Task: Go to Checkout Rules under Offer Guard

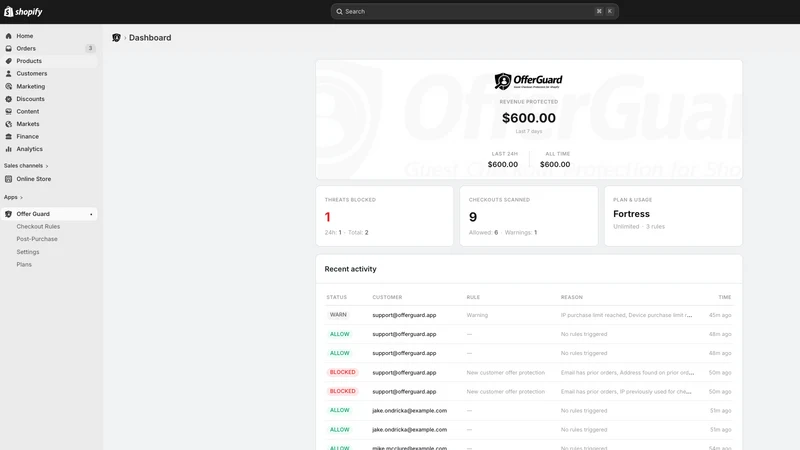Action: (x=38, y=227)
